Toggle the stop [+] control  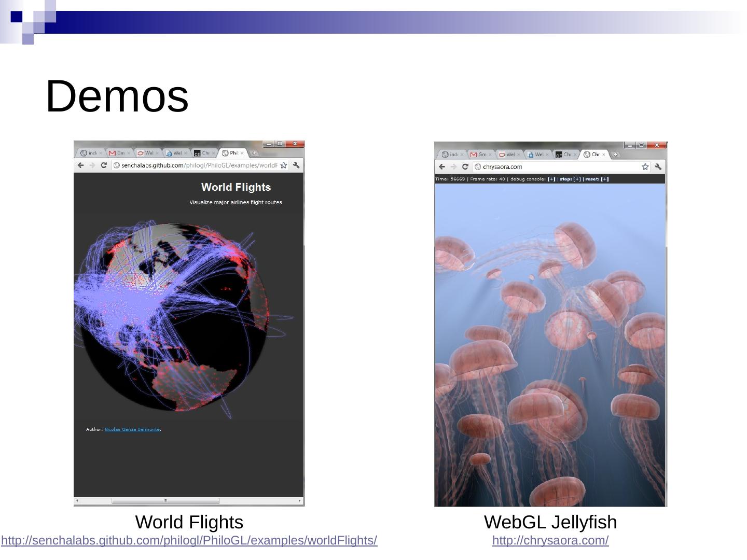pyautogui.click(x=577, y=179)
